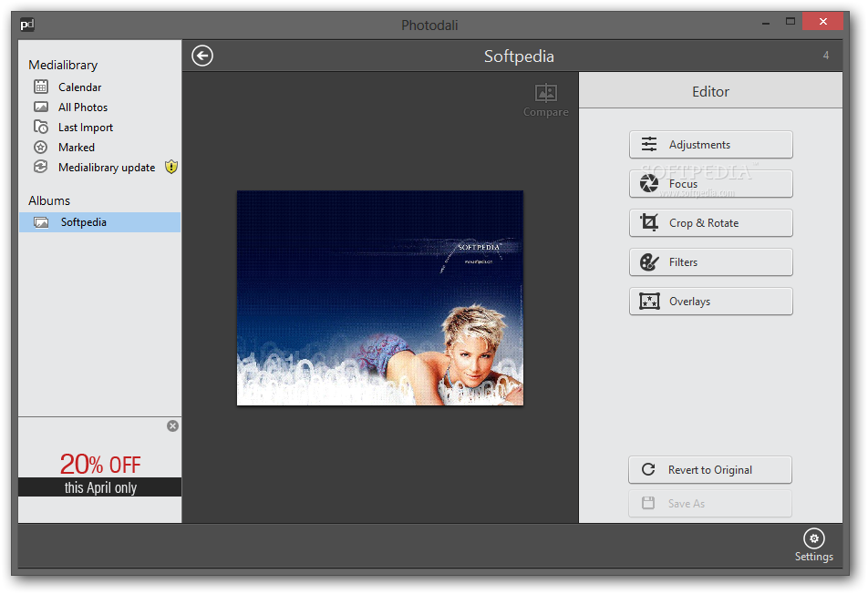Select the Softpedia album
Screen dimensions: 868x594
(99, 222)
